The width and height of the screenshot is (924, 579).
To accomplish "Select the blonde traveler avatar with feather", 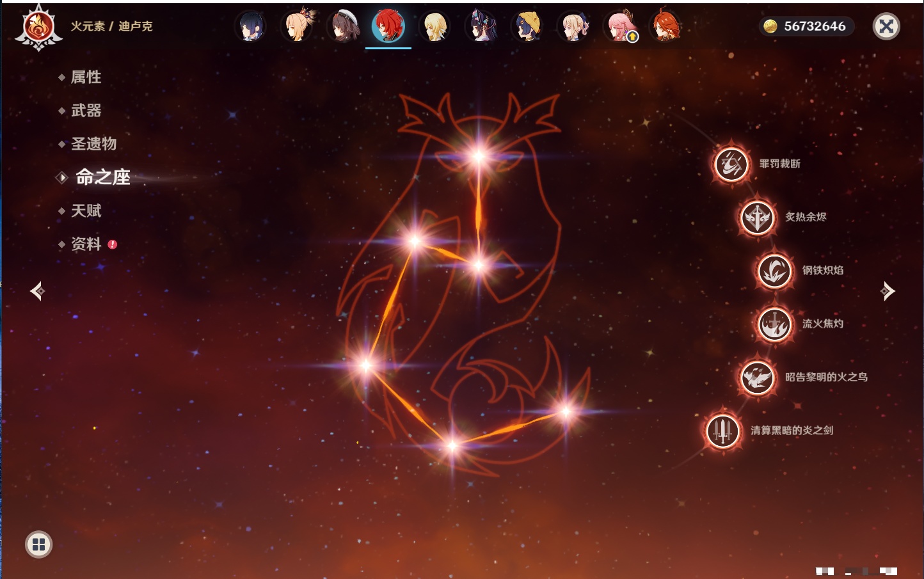I will click(435, 26).
